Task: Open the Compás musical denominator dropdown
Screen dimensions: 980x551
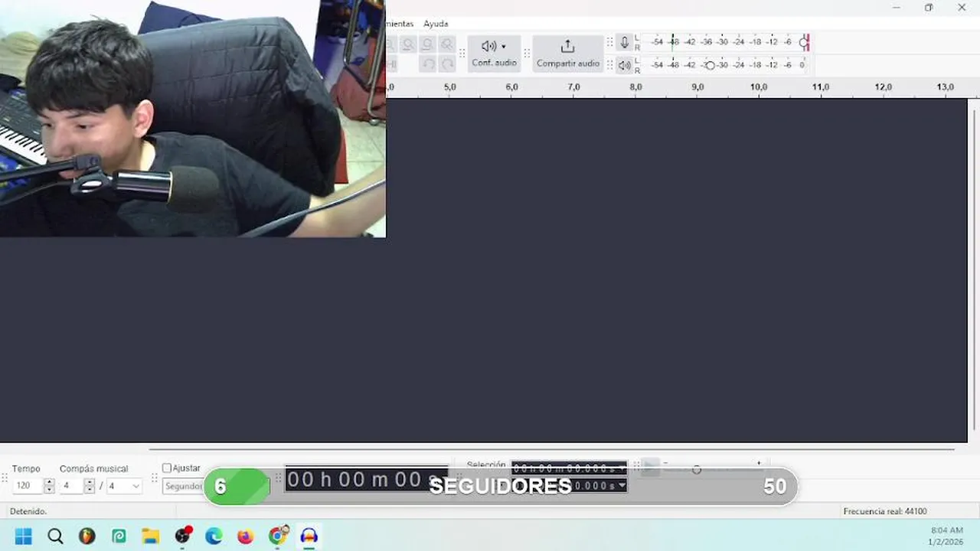Action: pyautogui.click(x=124, y=486)
